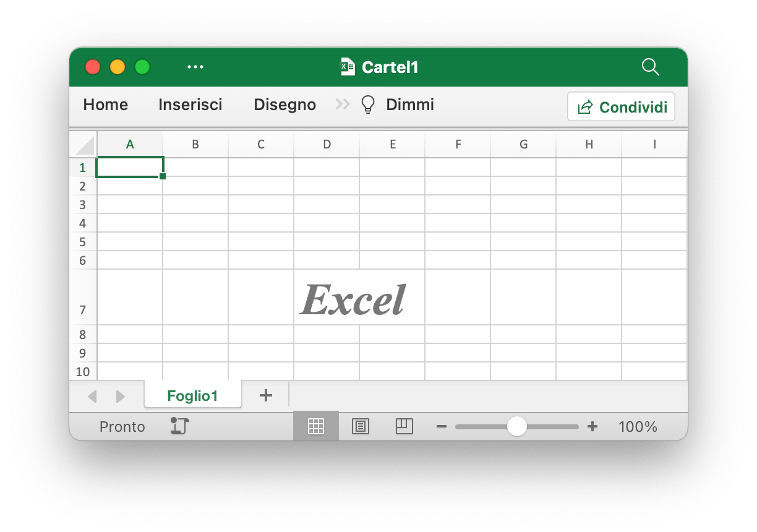
Task: Select column A header
Action: coord(130,145)
